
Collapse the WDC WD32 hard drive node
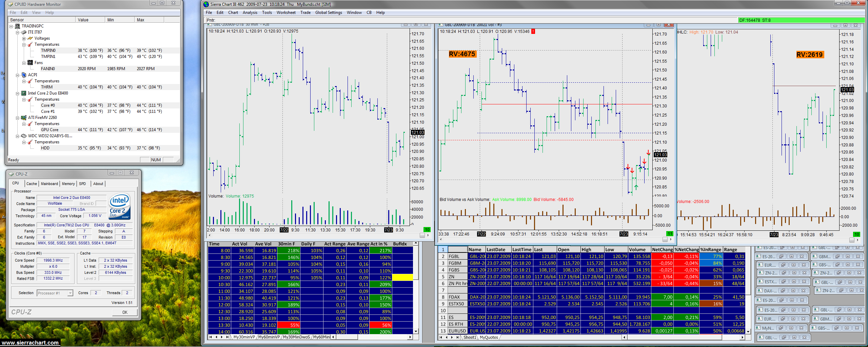pos(18,136)
